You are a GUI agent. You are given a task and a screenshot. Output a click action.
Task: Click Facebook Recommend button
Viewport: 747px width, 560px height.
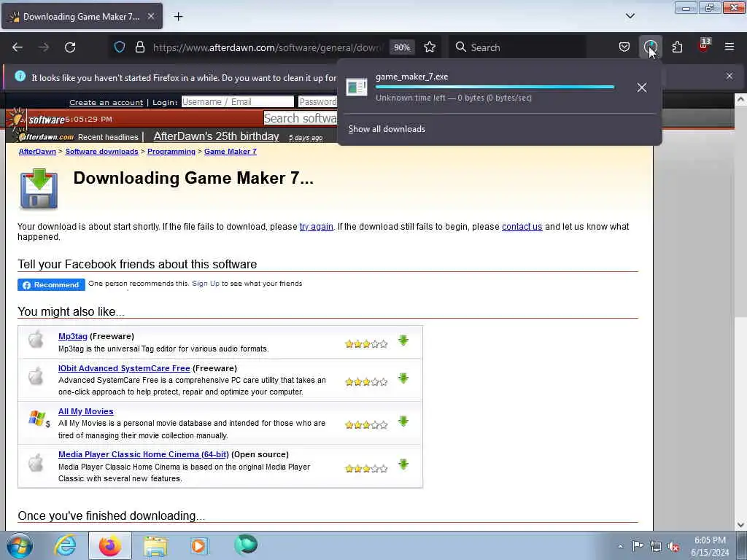(52, 285)
